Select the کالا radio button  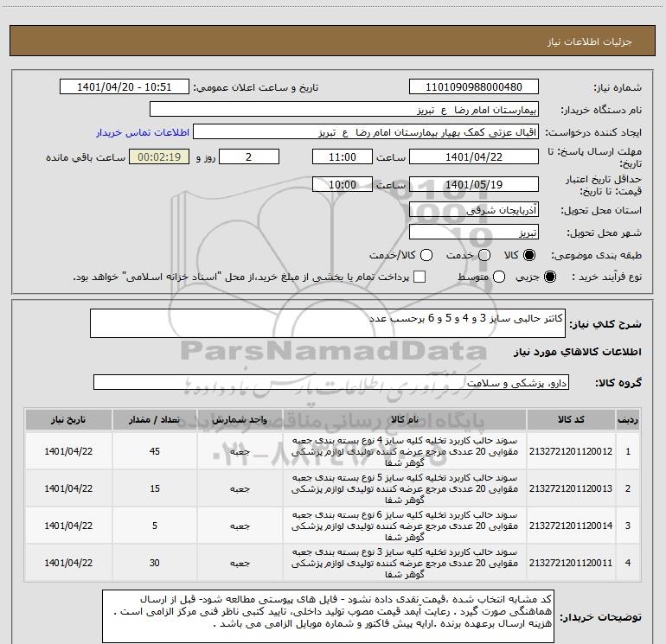point(529,255)
